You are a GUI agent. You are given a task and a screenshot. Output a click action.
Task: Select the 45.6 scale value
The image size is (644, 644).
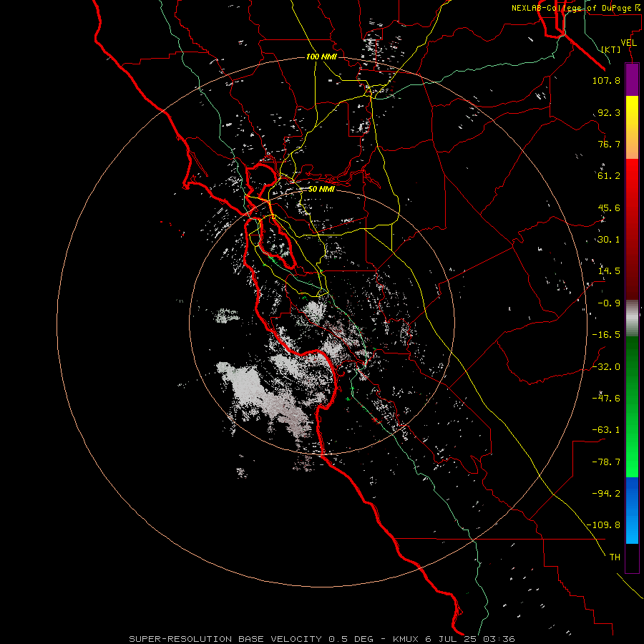[x=609, y=208]
